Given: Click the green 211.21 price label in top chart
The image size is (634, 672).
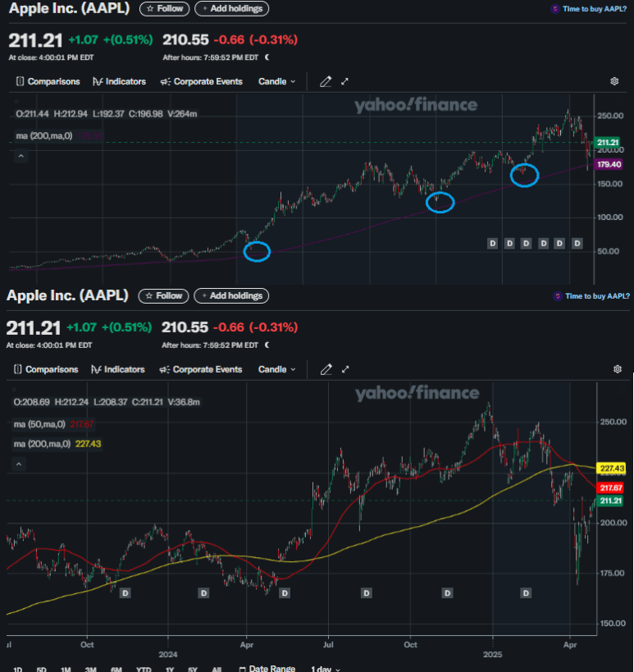Looking at the screenshot, I should coord(608,142).
